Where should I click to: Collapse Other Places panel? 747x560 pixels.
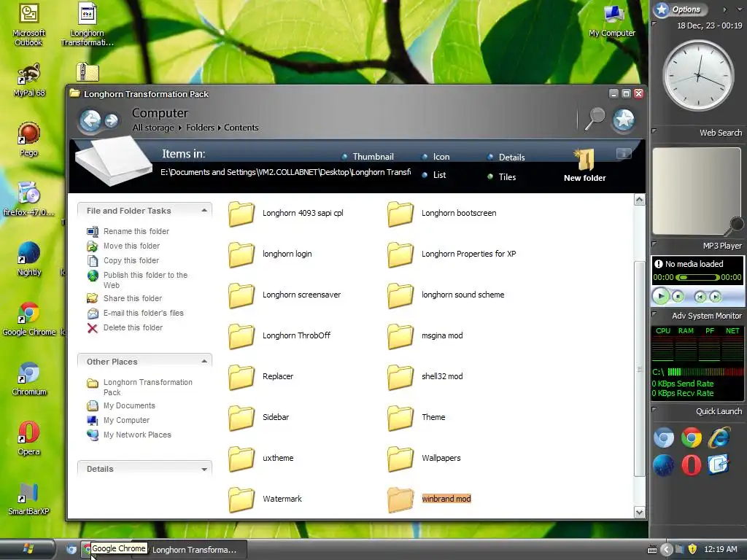tap(204, 362)
